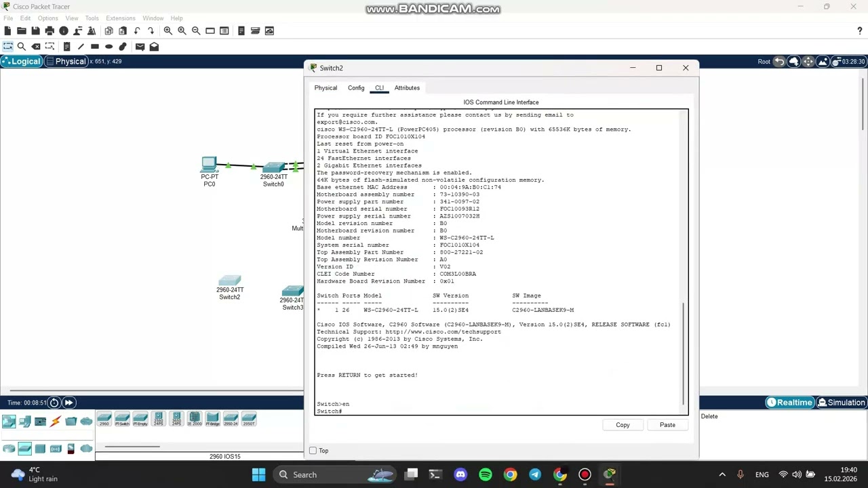Click the taskbar Search box
The width and height of the screenshot is (868, 488).
pyautogui.click(x=334, y=474)
